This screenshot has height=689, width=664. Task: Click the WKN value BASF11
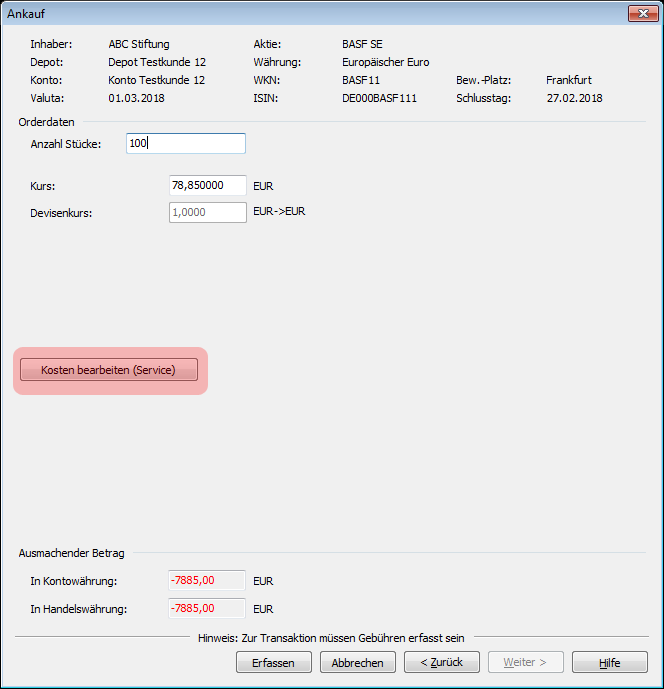click(x=361, y=80)
